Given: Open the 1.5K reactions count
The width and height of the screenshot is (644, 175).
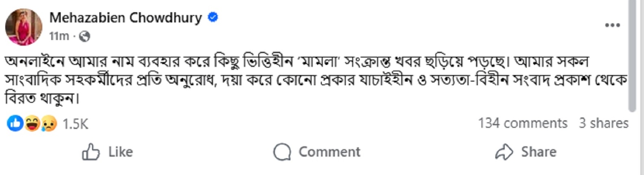Looking at the screenshot, I should pos(75,124).
